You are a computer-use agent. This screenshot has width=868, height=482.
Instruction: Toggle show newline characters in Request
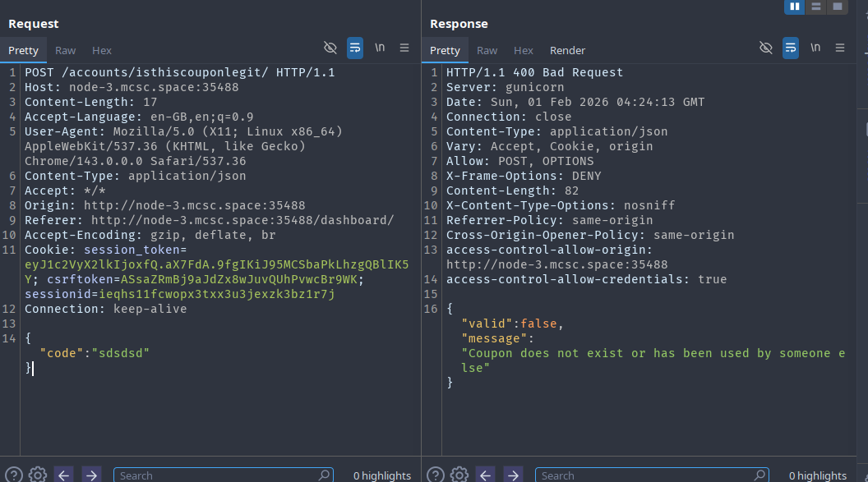[x=380, y=48]
